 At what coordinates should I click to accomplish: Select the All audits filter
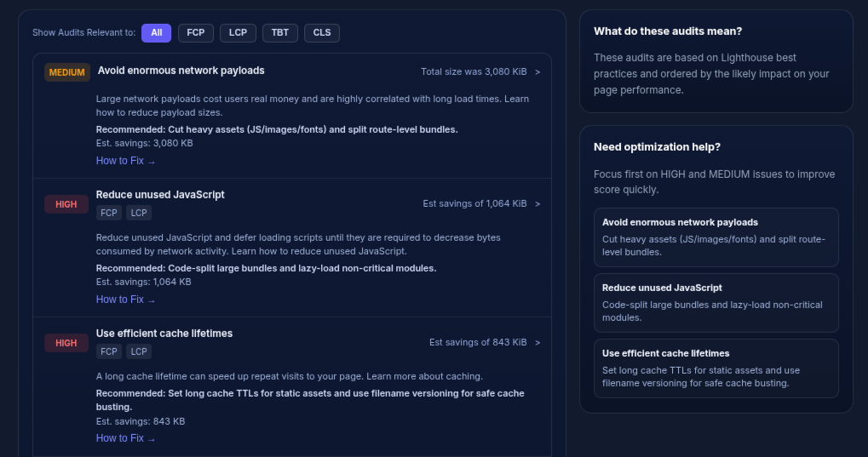coord(156,33)
